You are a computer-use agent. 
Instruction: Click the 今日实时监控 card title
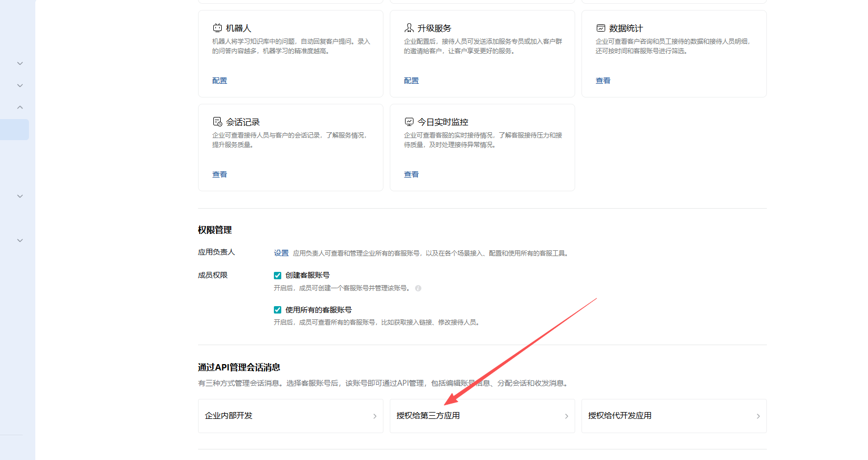point(443,122)
